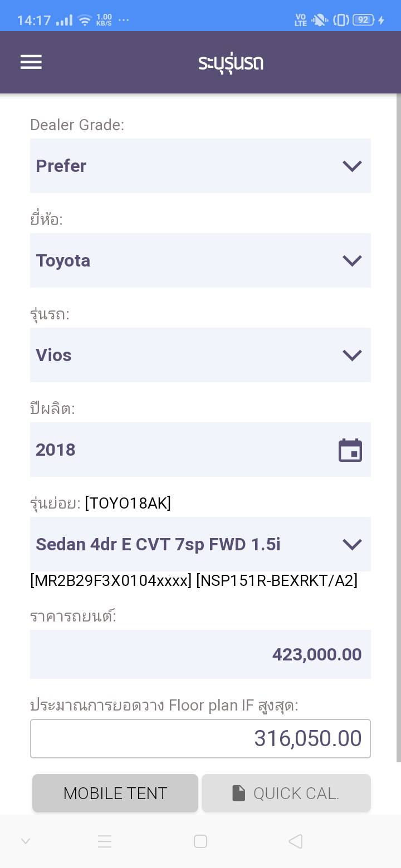
Task: Tap the keyboard-hide down arrow in navigation bar
Action: [26, 841]
